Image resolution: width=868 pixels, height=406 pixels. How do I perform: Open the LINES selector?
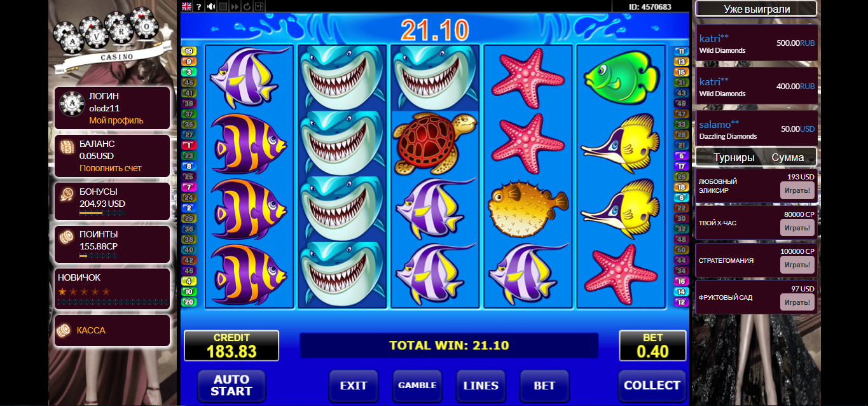[x=481, y=386]
